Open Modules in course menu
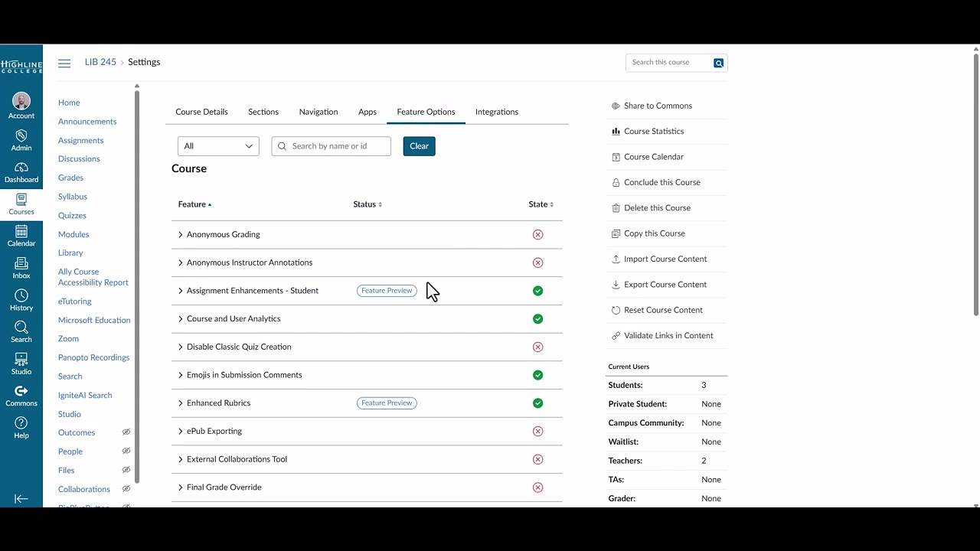 click(73, 234)
